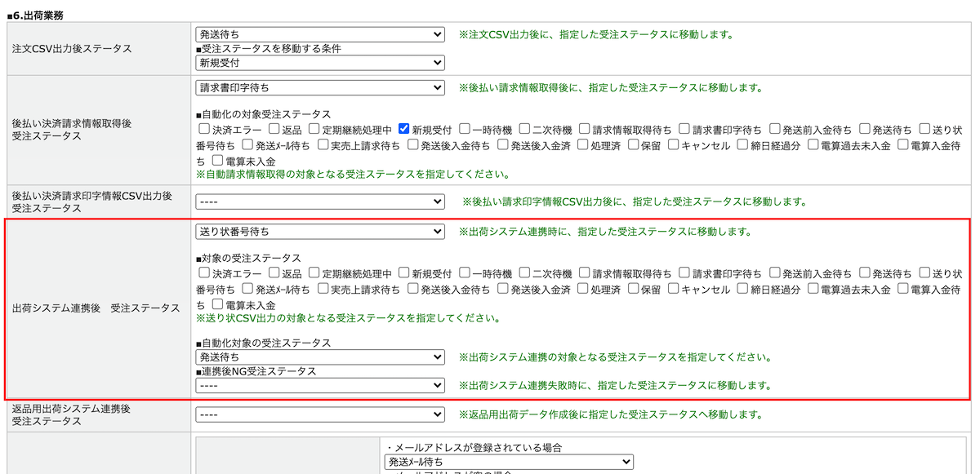Tick 保留 in the 後払い決済請求情報取得後 row
980x474 pixels.
click(x=633, y=145)
